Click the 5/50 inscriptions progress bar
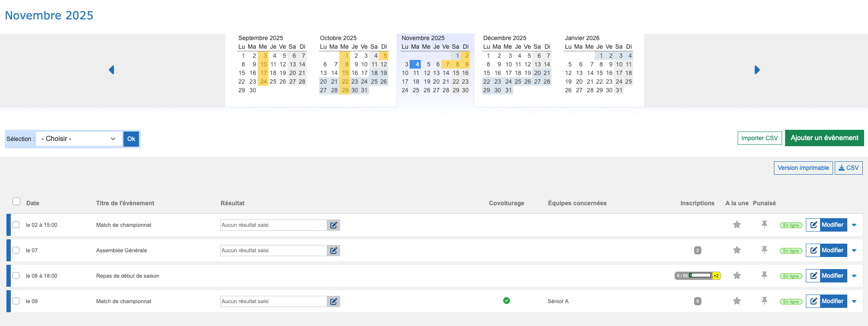Viewport: 868px width, 326px height. pyautogui.click(x=697, y=276)
